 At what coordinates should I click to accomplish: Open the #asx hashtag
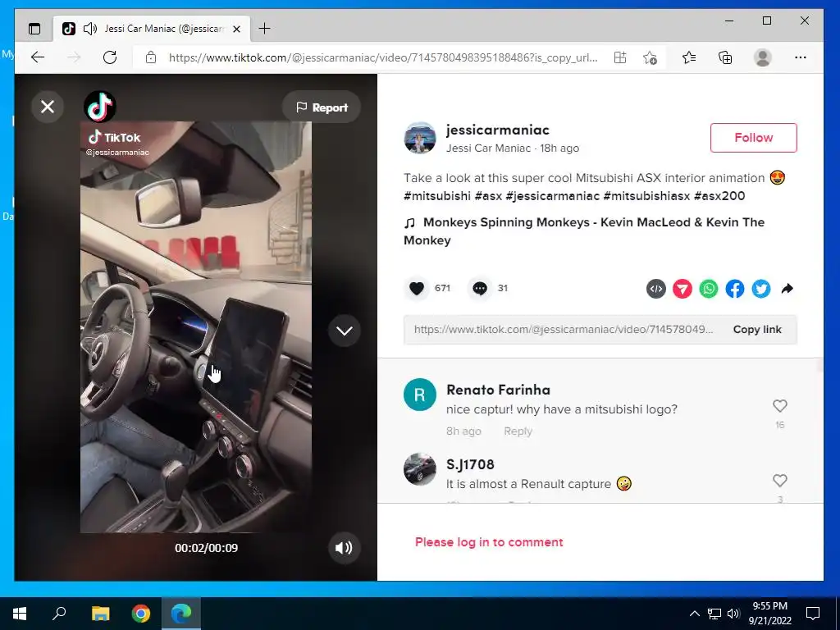pyautogui.click(x=488, y=196)
